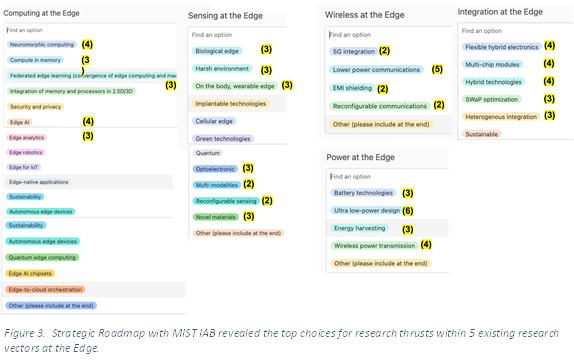Choose Quantum edge computing option

pos(42,257)
